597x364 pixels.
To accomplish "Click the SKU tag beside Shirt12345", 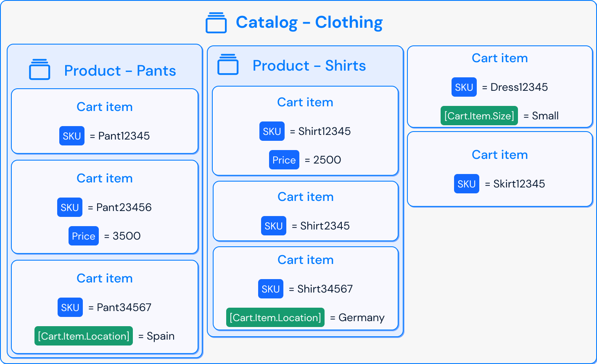I will pos(272,131).
